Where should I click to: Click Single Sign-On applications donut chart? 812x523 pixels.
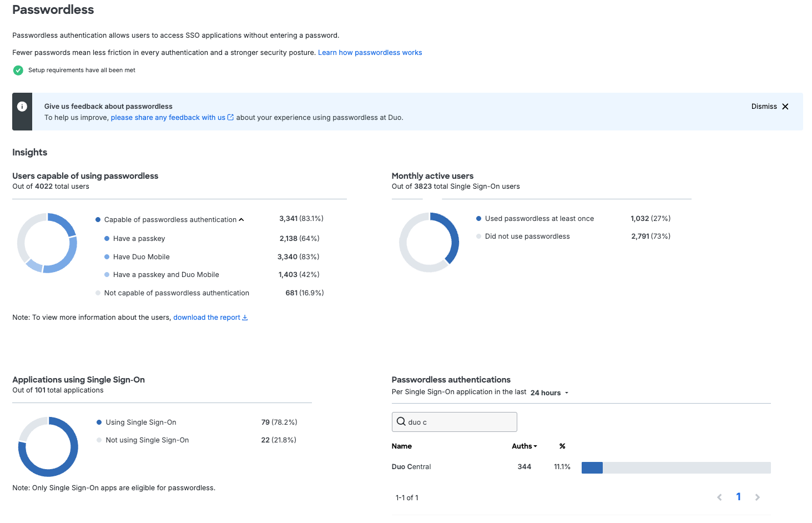(x=48, y=447)
